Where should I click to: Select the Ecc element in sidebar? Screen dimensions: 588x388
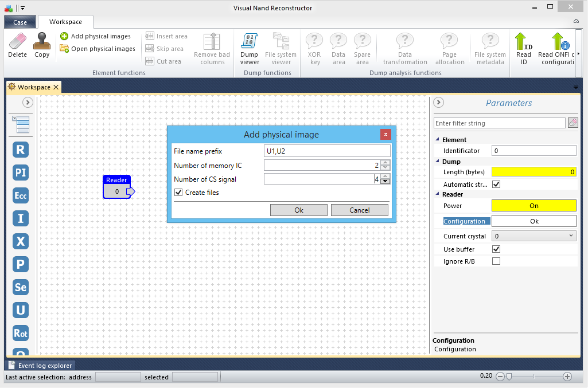[x=21, y=195]
